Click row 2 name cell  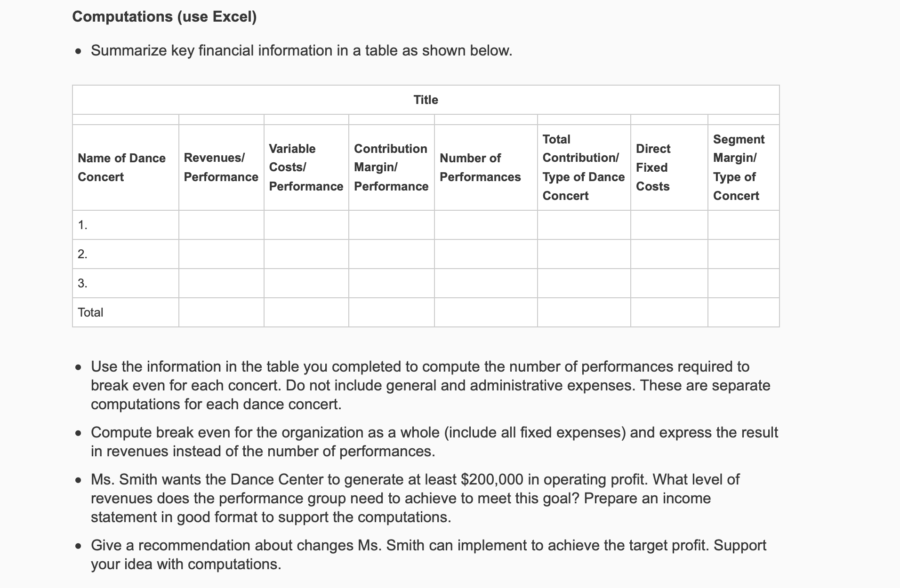(x=126, y=254)
